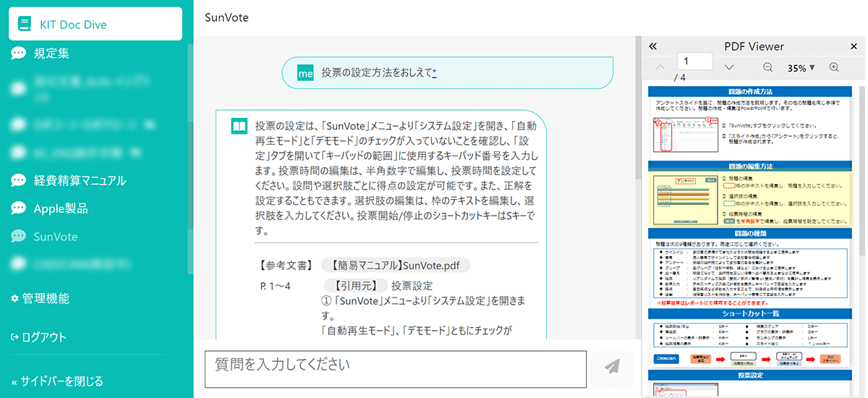Go to previous PDF page
The height and width of the screenshot is (398, 868).
660,67
